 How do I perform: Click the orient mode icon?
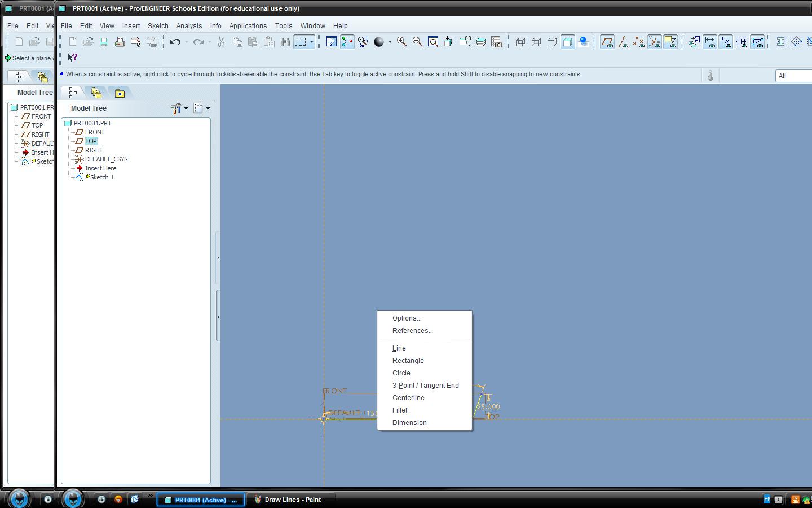(x=363, y=42)
